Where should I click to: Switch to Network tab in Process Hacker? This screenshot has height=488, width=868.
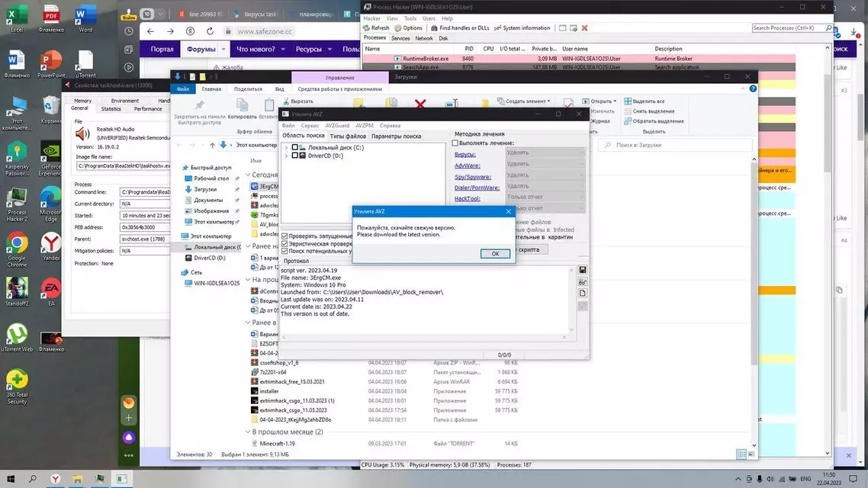(x=424, y=38)
